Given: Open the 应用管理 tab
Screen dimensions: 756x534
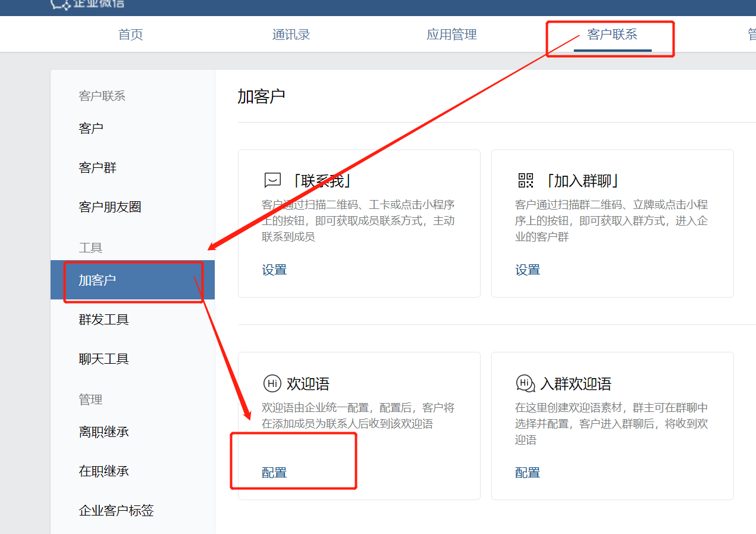Looking at the screenshot, I should (452, 35).
